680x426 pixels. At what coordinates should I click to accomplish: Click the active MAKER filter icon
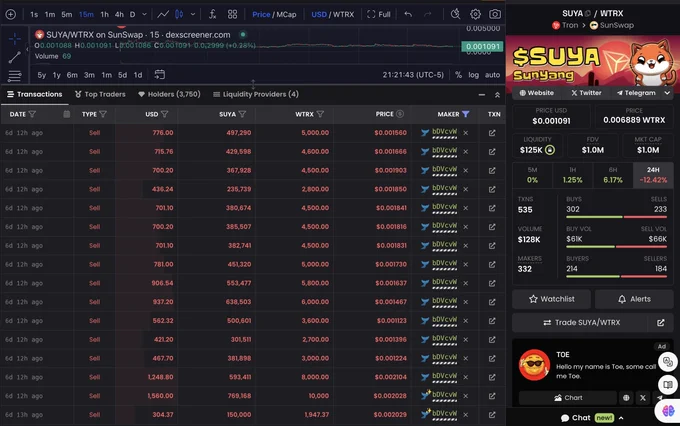point(465,114)
